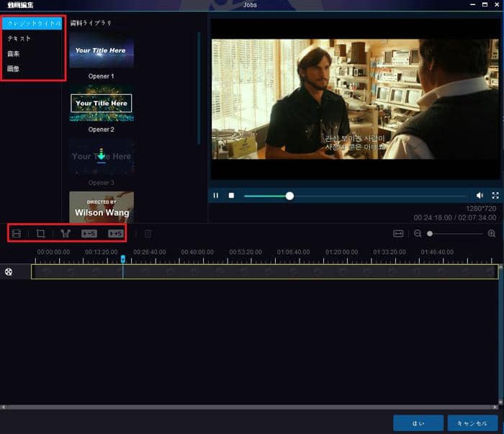This screenshot has height=434, width=504.
Task: Select the Wilson Wang credits thumbnail
Action: point(102,207)
